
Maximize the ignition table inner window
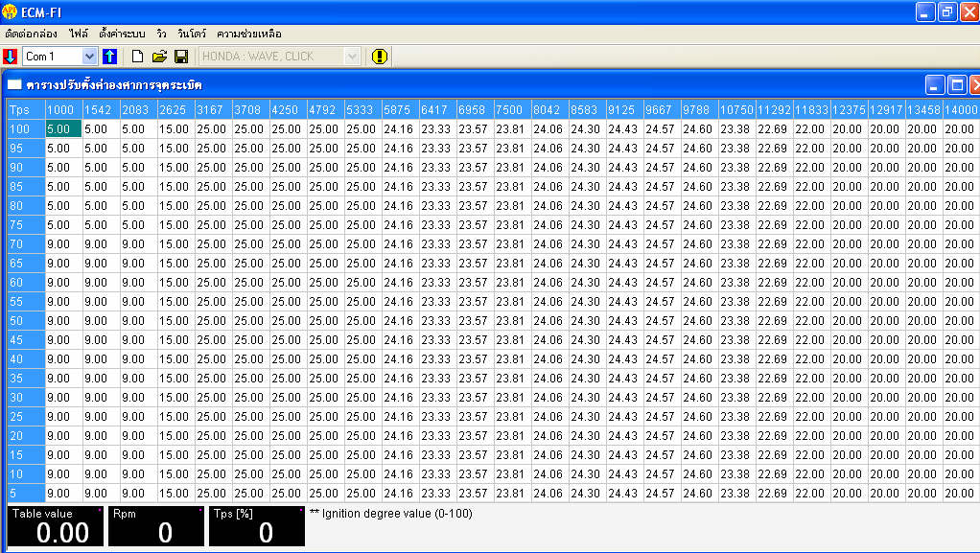click(957, 84)
